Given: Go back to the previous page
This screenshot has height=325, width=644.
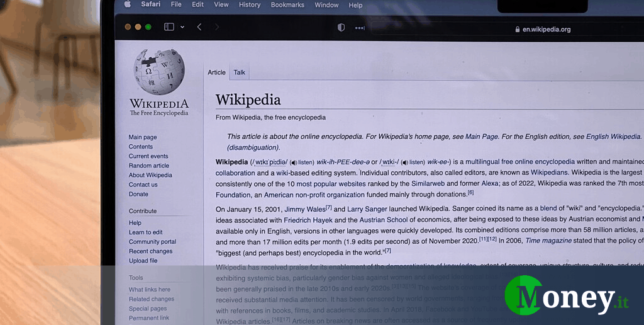Looking at the screenshot, I should tap(199, 27).
